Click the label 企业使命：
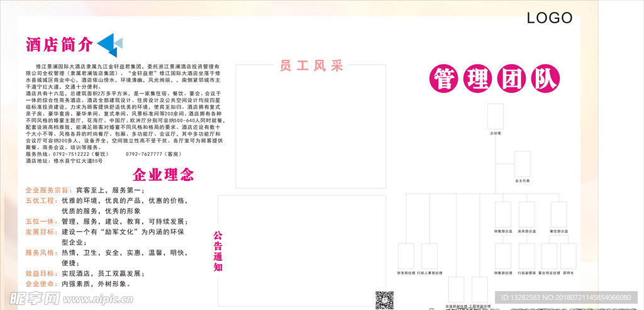The width and height of the screenshot is (644, 310). pos(43,284)
